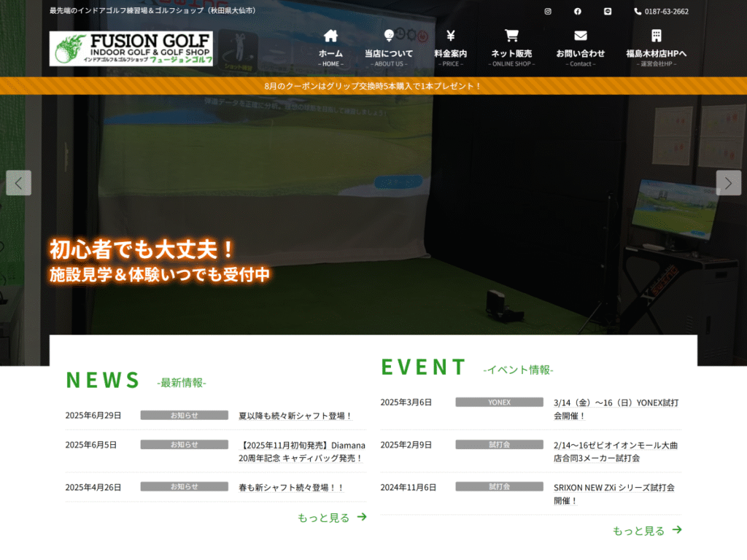Click the FUSION GOLF logo

click(x=131, y=49)
